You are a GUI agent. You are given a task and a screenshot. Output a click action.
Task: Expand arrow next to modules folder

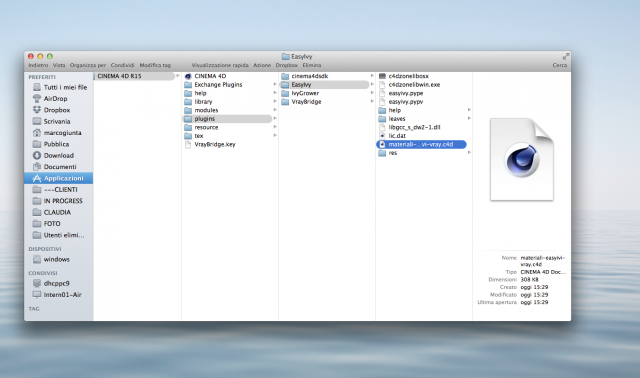tap(275, 110)
